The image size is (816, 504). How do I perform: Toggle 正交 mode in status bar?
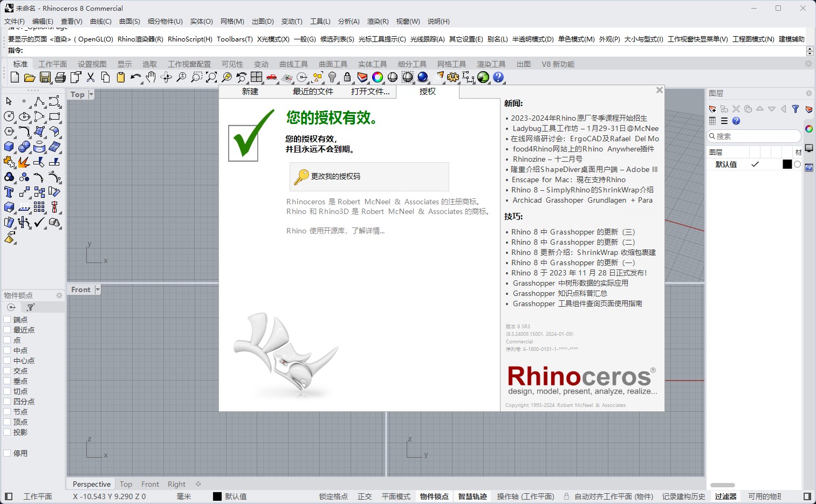pyautogui.click(x=365, y=496)
